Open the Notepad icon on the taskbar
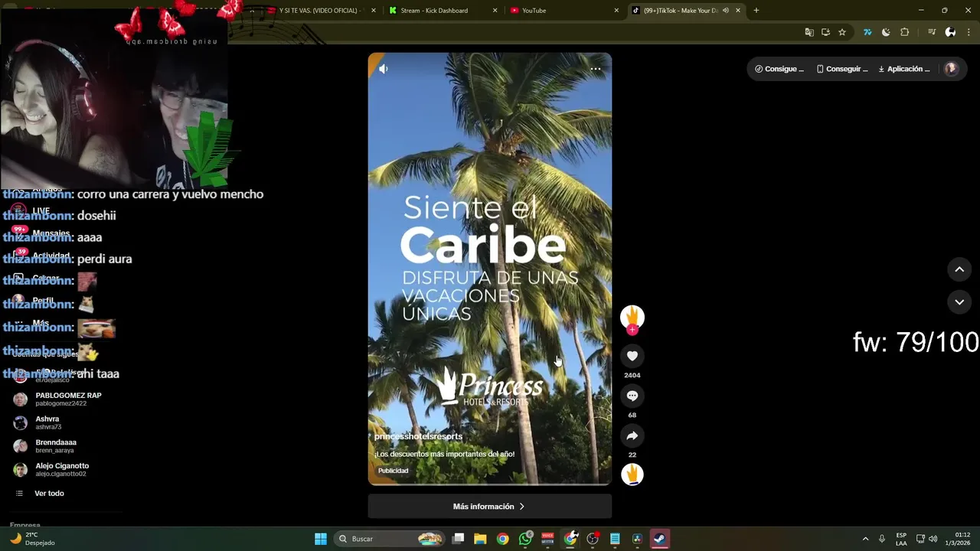980x551 pixels. point(615,539)
